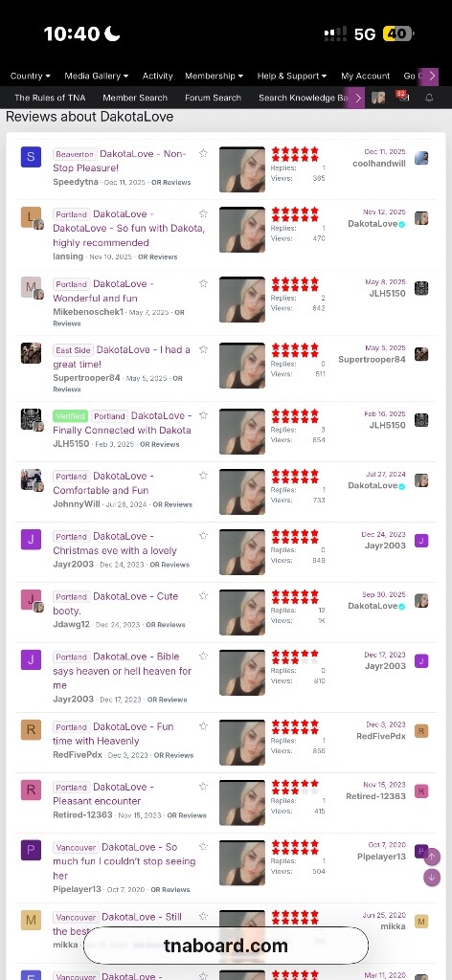This screenshot has width=452, height=980.
Task: Open Forum Search in the sub-navigation
Action: (x=214, y=98)
